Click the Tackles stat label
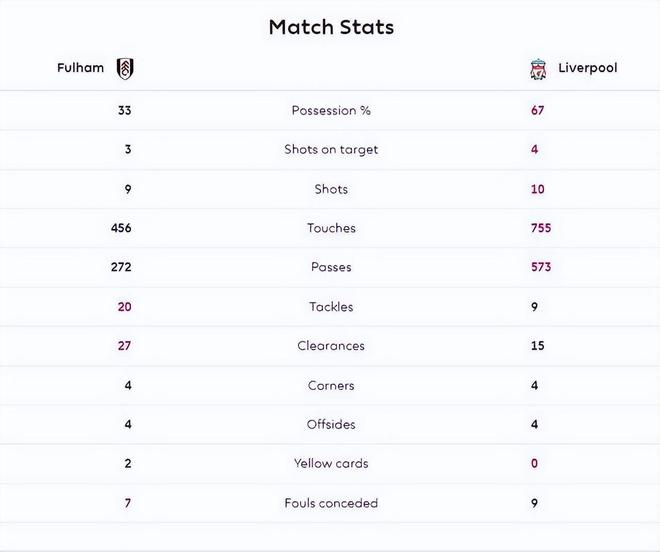 331,307
